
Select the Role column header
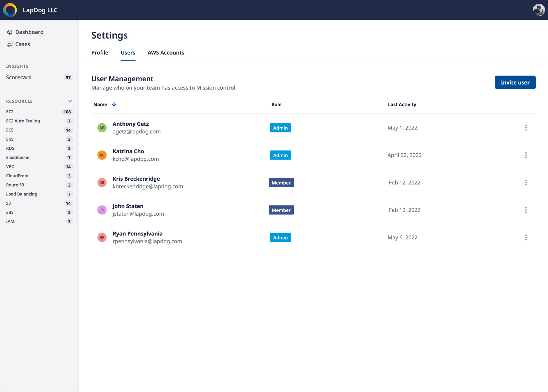tap(276, 104)
